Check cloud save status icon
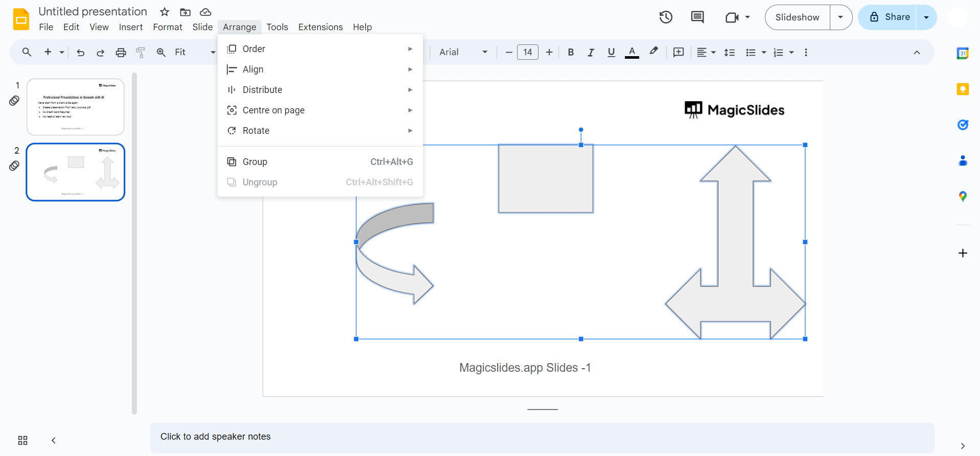This screenshot has width=980, height=456. [205, 12]
